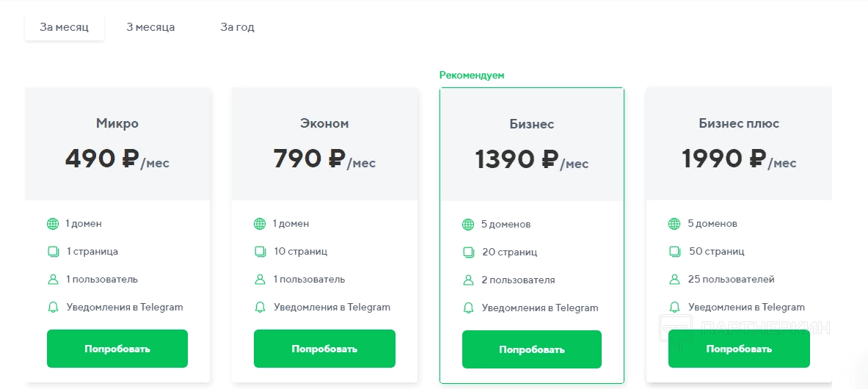Click the user icon in Бизнес plan

468,280
